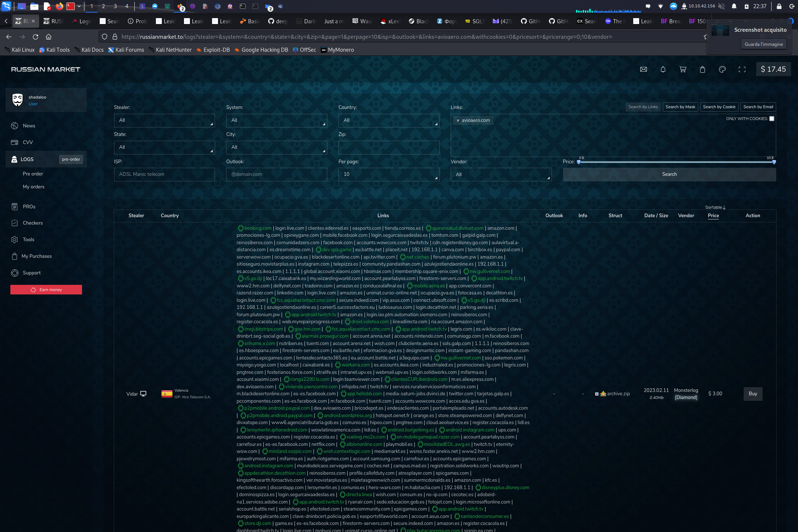This screenshot has height=532, width=798.
Task: Switch search mode to Search by Mask
Action: tap(680, 107)
